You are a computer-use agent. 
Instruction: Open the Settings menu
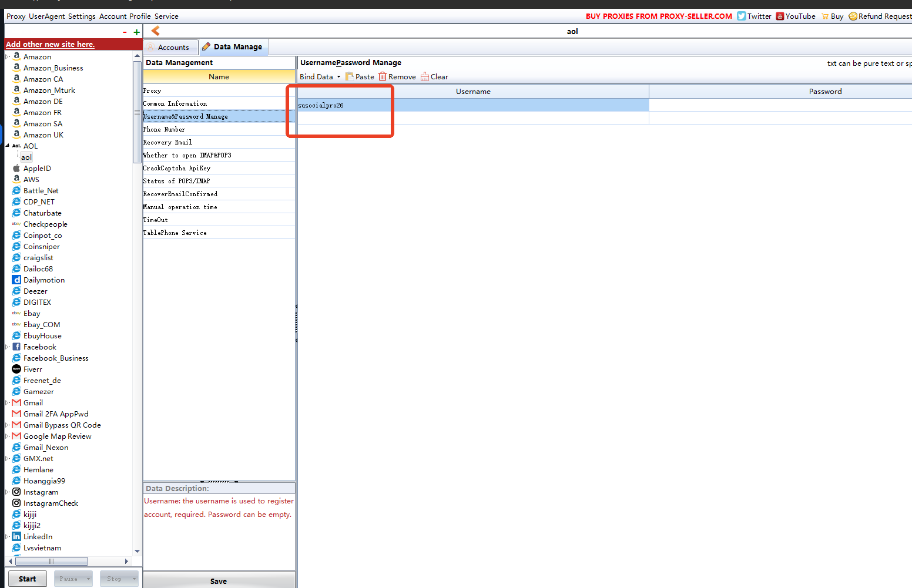coord(82,16)
